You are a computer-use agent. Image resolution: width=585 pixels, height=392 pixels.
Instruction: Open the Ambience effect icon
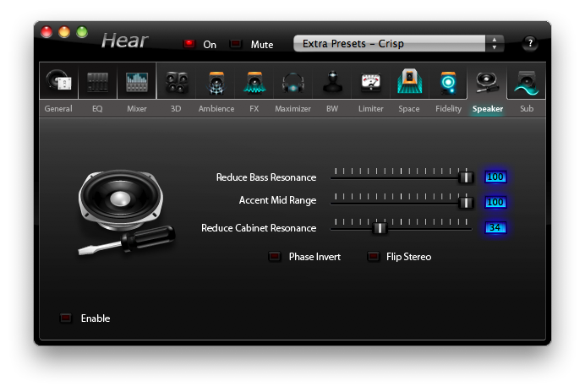[x=216, y=82]
